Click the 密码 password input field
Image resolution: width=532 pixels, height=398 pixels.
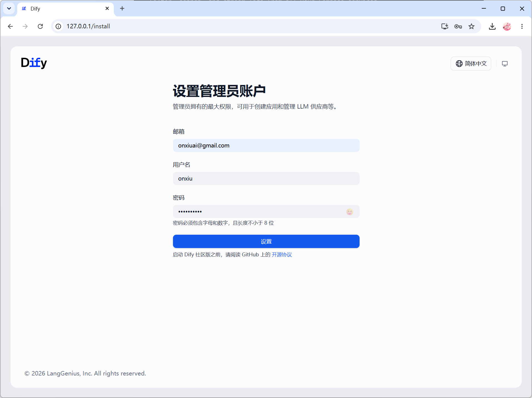[266, 212]
